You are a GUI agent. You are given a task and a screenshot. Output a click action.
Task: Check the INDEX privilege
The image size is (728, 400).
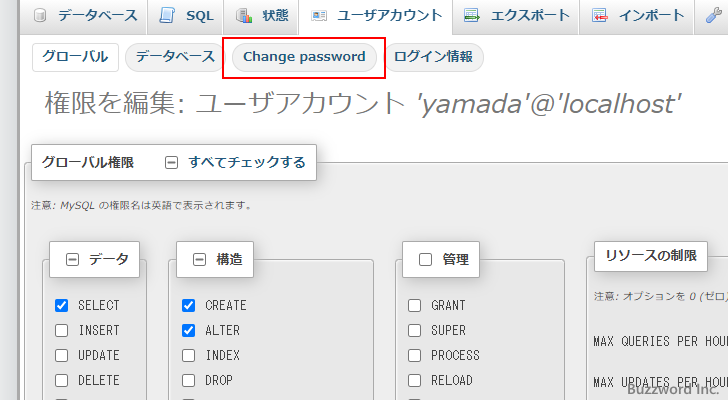(x=188, y=355)
